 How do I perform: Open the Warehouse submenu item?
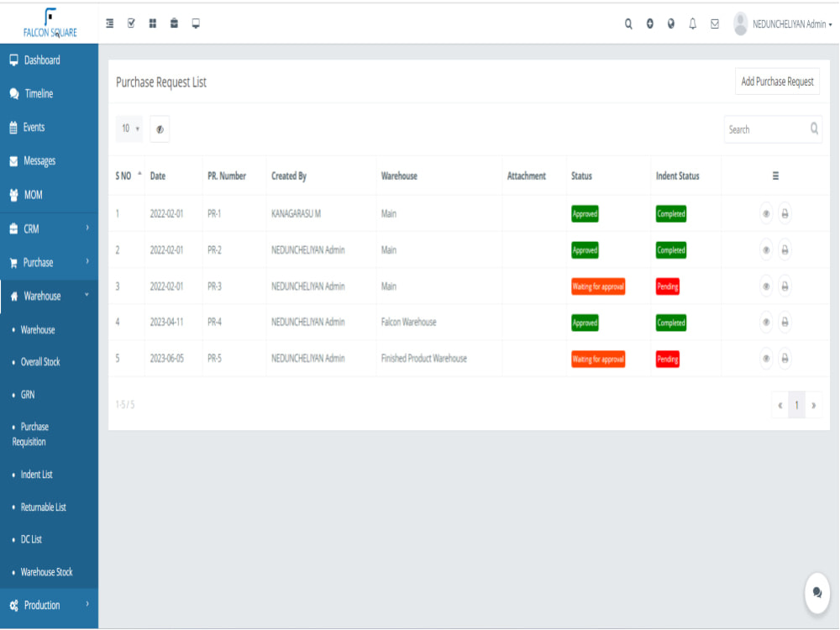tap(38, 330)
